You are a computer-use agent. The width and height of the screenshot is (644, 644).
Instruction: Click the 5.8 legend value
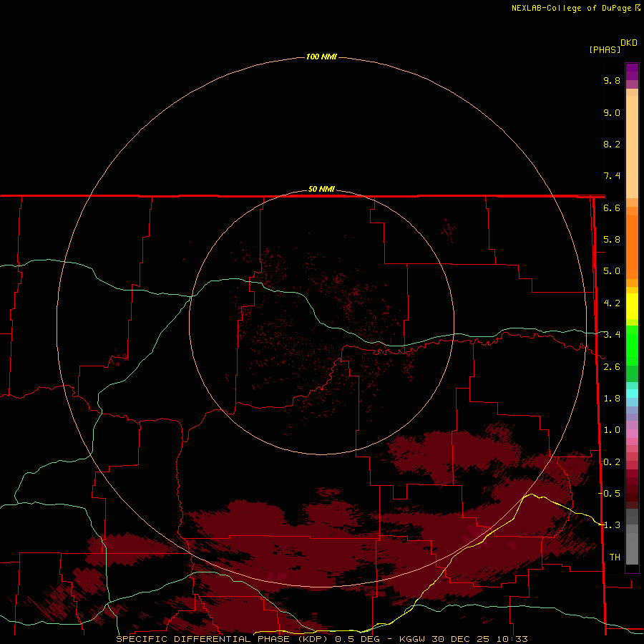(612, 240)
